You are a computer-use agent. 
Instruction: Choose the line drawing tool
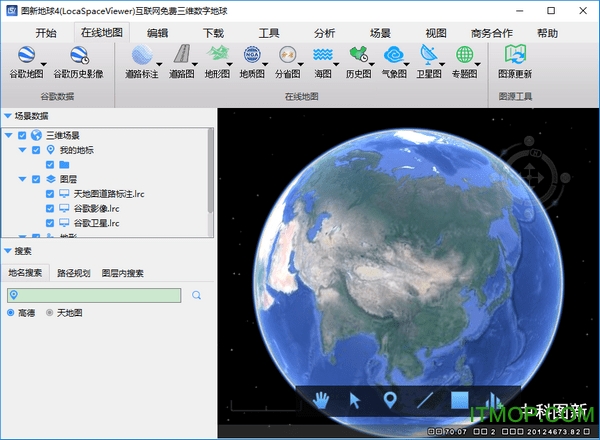425,400
